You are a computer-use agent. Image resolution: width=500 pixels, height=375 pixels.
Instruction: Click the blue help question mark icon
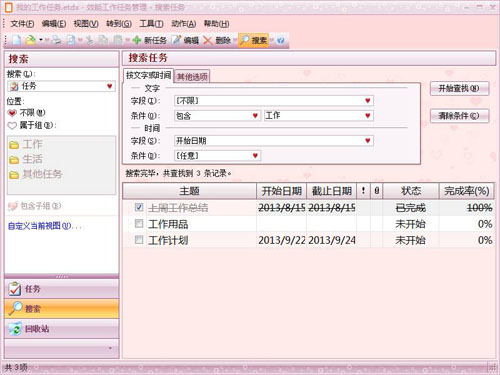(281, 40)
